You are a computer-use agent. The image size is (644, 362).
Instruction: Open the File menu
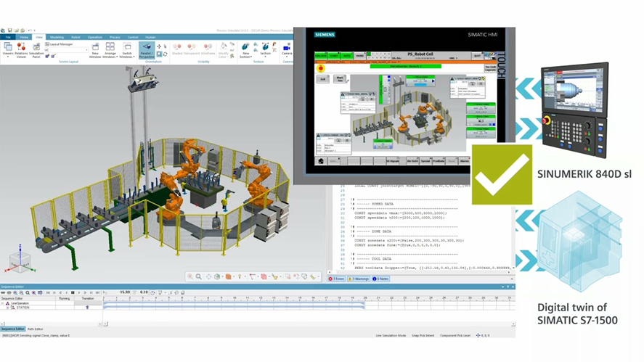(8, 37)
